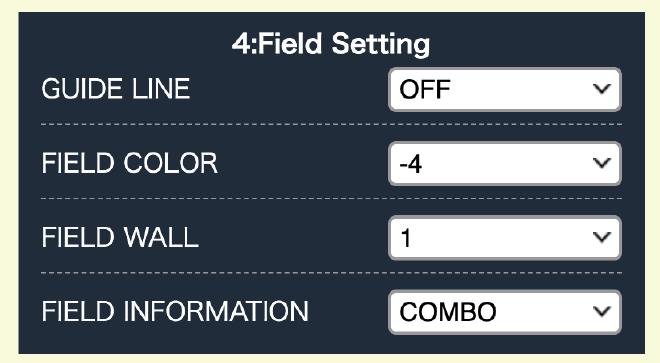The image size is (660, 363).
Task: Click dashed divider below FIELD COLOR row
Action: point(331,199)
